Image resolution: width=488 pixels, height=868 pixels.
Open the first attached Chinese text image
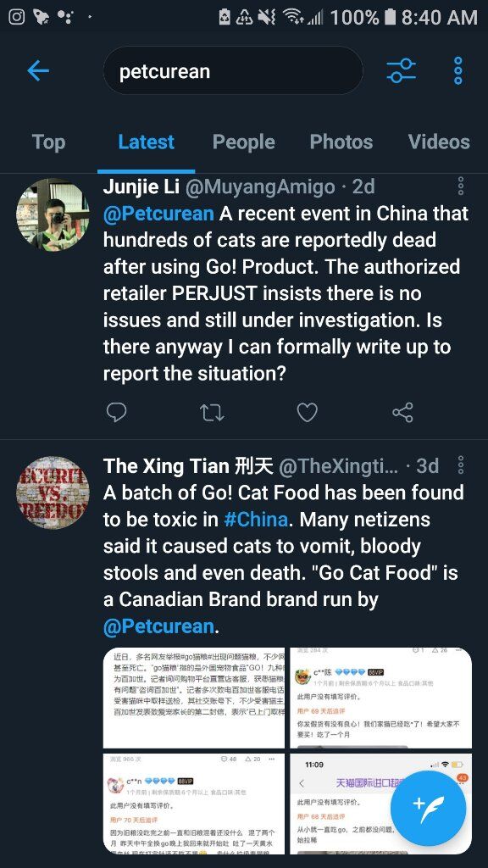tap(194, 698)
